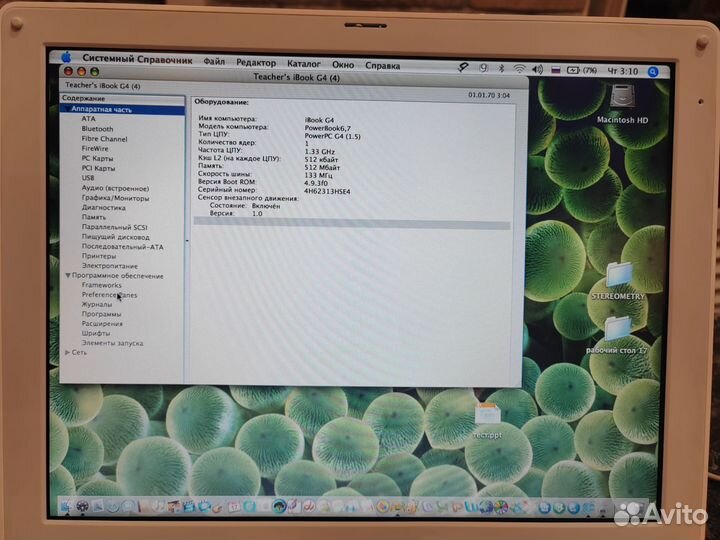The image size is (720, 540).
Task: Select Bluetooth in the sidebar list
Action: (97, 129)
